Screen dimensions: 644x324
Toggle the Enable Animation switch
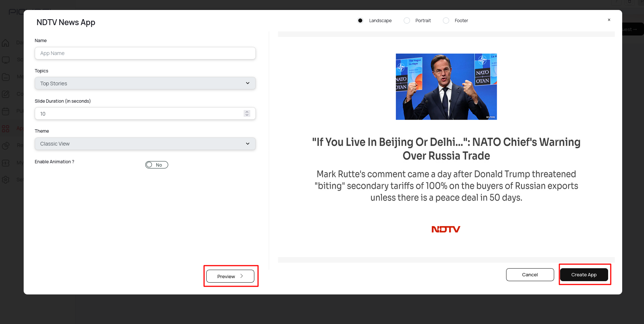coord(156,165)
